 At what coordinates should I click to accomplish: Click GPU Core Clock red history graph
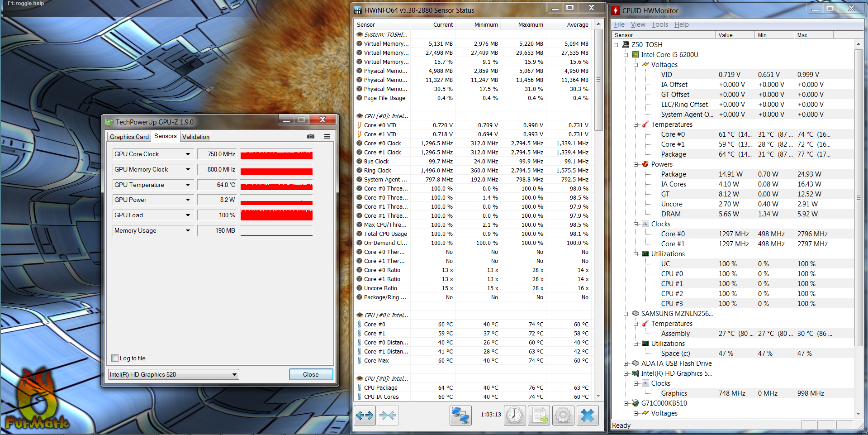pos(276,154)
